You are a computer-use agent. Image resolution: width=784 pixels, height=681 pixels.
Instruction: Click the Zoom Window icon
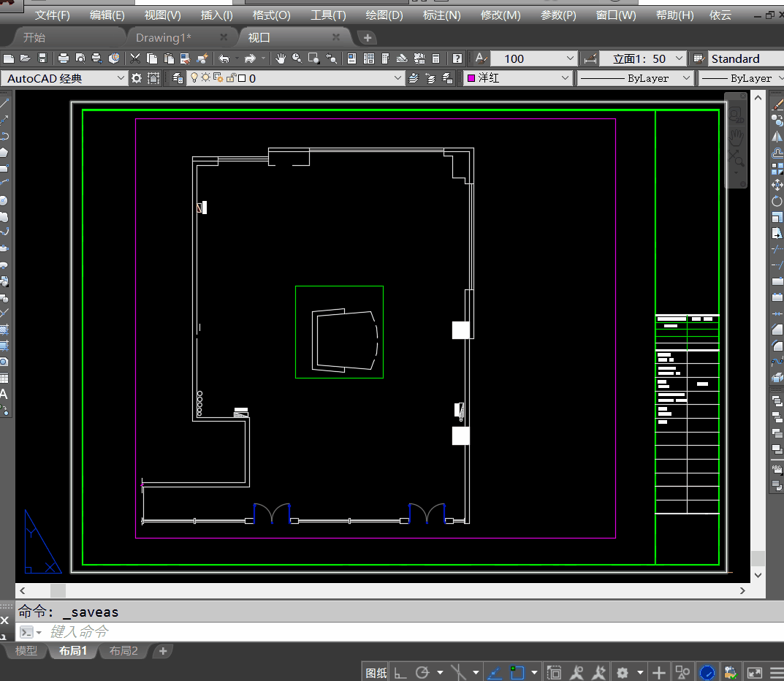(314, 58)
